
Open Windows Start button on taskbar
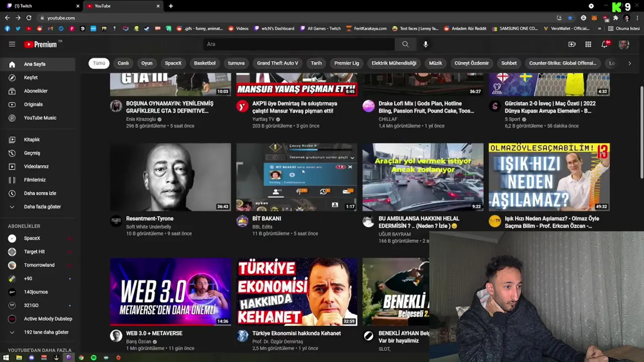coord(6,357)
